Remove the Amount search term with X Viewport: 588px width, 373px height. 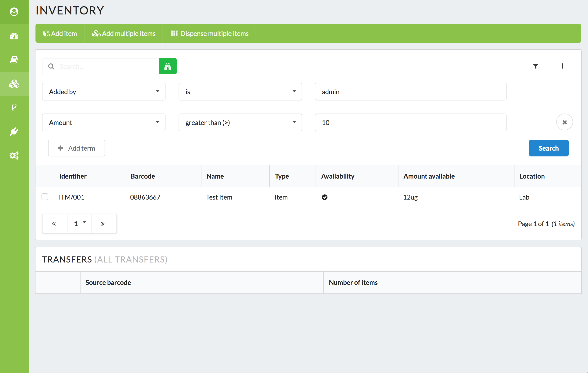564,122
